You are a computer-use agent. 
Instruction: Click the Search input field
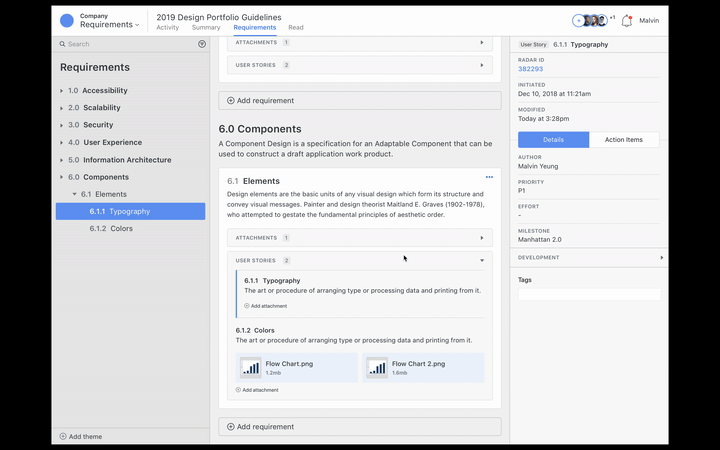tap(131, 44)
